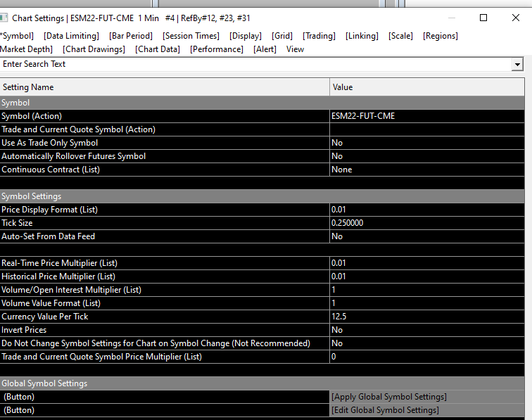
Task: Go to the [Chart Drawings] tab
Action: (94, 49)
